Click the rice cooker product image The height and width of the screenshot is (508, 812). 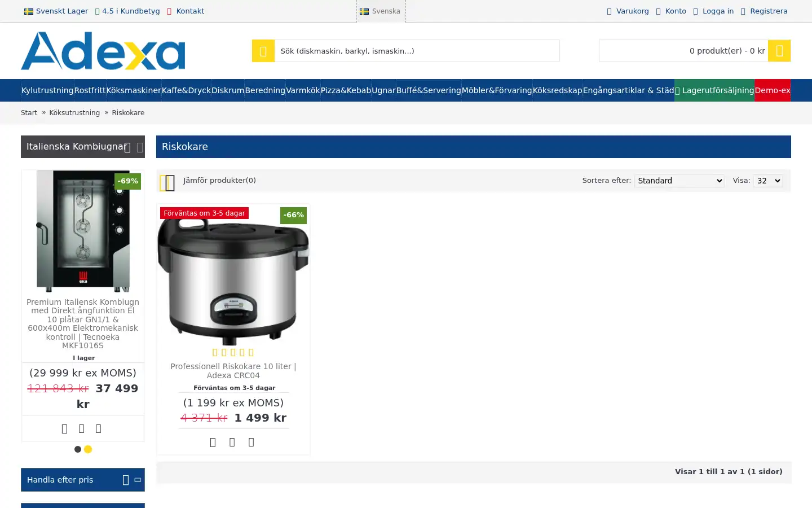tap(233, 281)
